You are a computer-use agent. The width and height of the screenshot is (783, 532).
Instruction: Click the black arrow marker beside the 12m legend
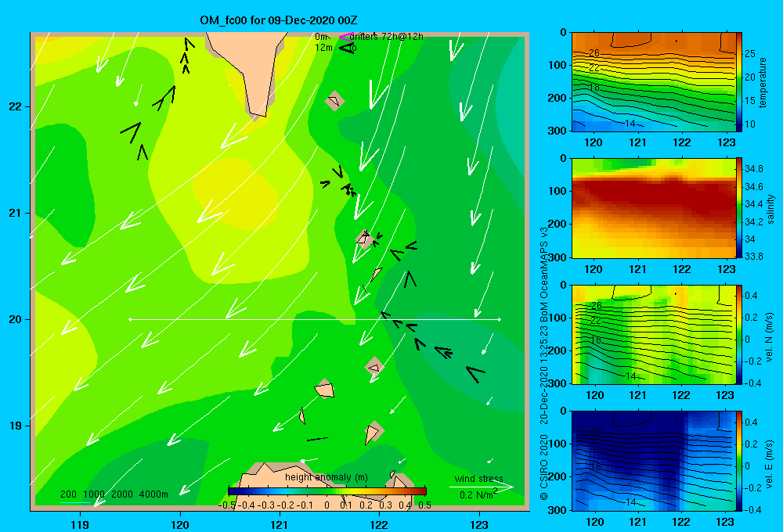pyautogui.click(x=346, y=48)
